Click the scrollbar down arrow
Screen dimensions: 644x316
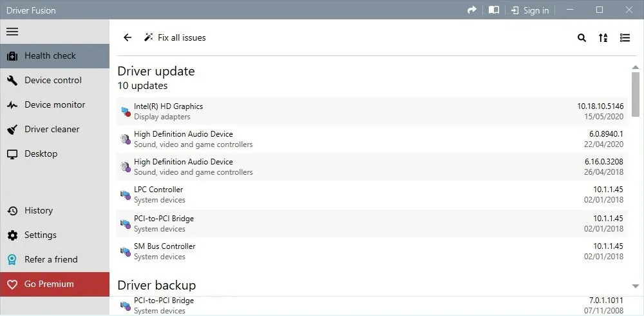pos(636,286)
